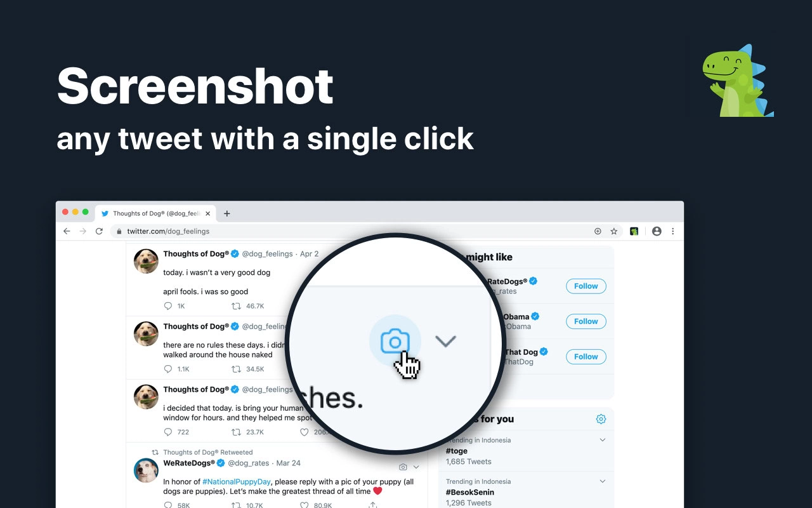Open the green dinosaur extension icon in toolbar
The height and width of the screenshot is (508, 812).
(634, 231)
